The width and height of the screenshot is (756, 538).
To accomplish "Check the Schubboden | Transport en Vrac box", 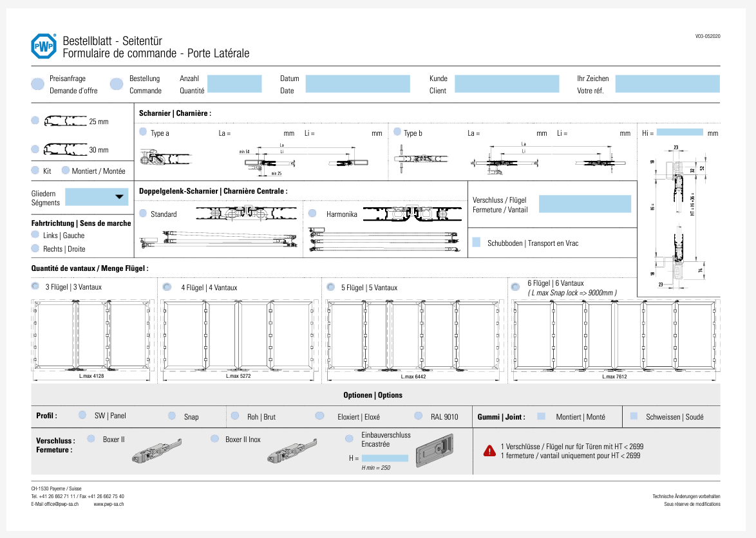I will click(477, 243).
